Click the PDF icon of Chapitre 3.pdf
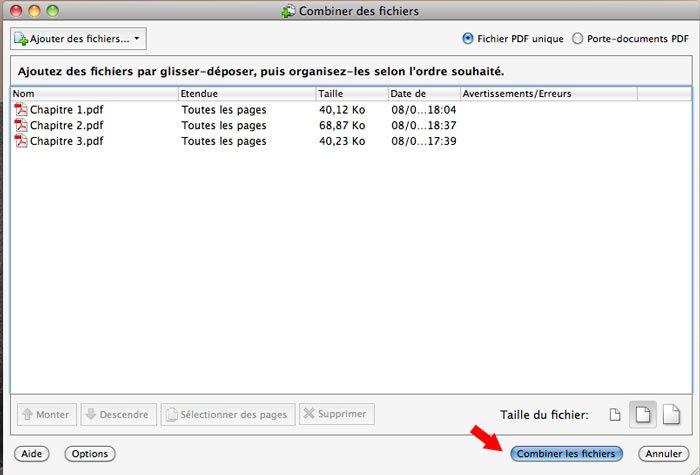This screenshot has width=700, height=475. (20, 142)
